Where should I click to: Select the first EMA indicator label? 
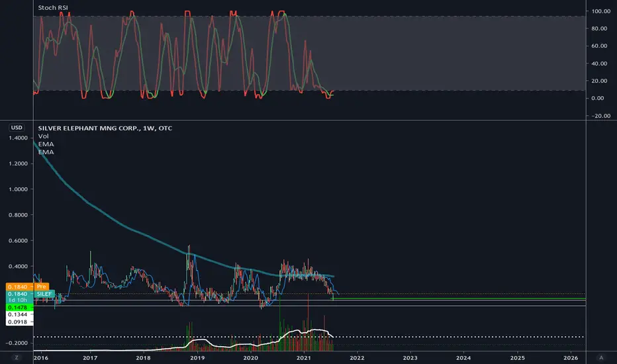[x=46, y=144]
